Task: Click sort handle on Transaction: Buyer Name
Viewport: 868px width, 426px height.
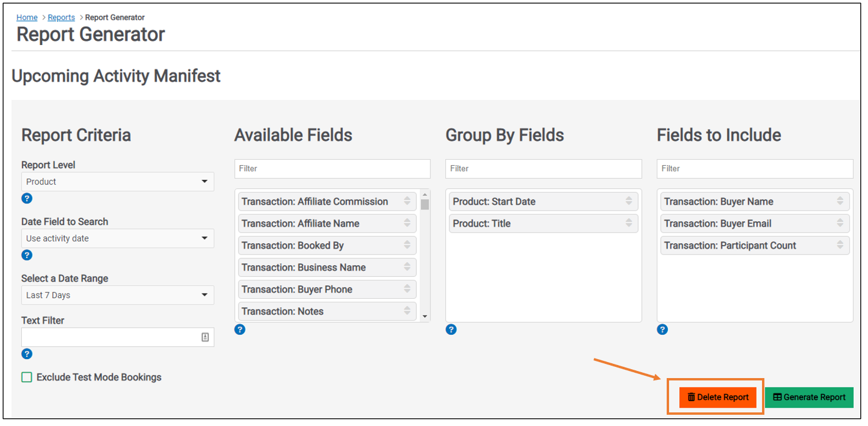Action: [840, 201]
